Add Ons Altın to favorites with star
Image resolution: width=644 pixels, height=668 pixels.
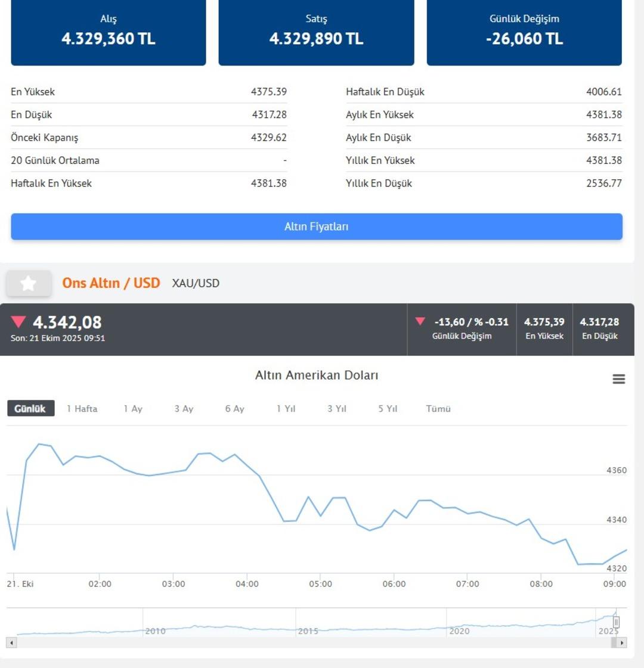[28, 284]
